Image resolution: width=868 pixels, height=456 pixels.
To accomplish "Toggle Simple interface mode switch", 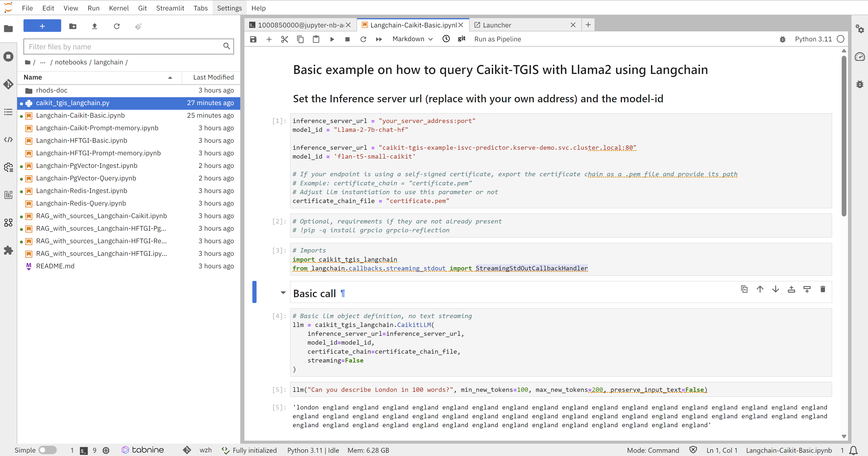I will [x=47, y=450].
